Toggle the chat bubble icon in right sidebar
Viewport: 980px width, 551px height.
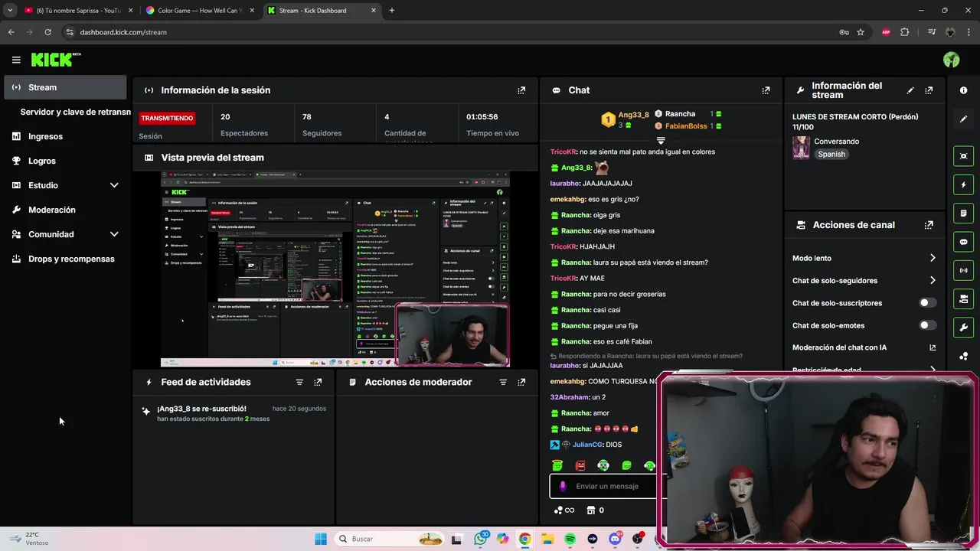[963, 242]
